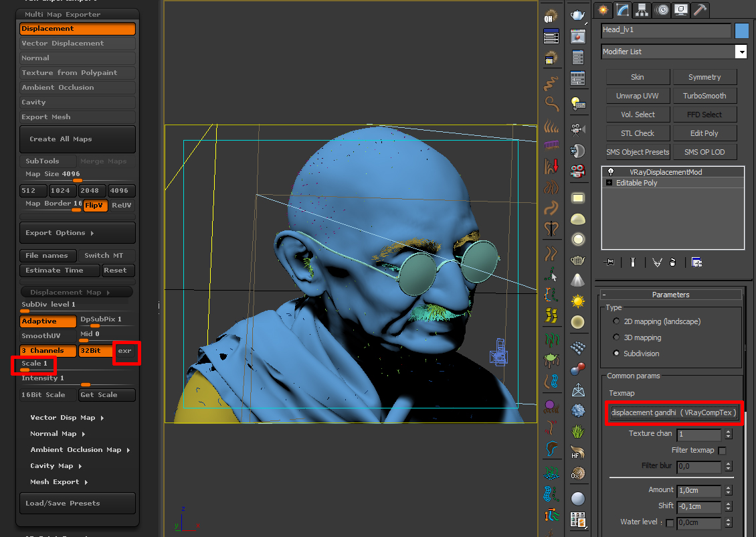Viewport: 756px width, 537px height.
Task: Click the red film camera icon
Action: point(577,171)
